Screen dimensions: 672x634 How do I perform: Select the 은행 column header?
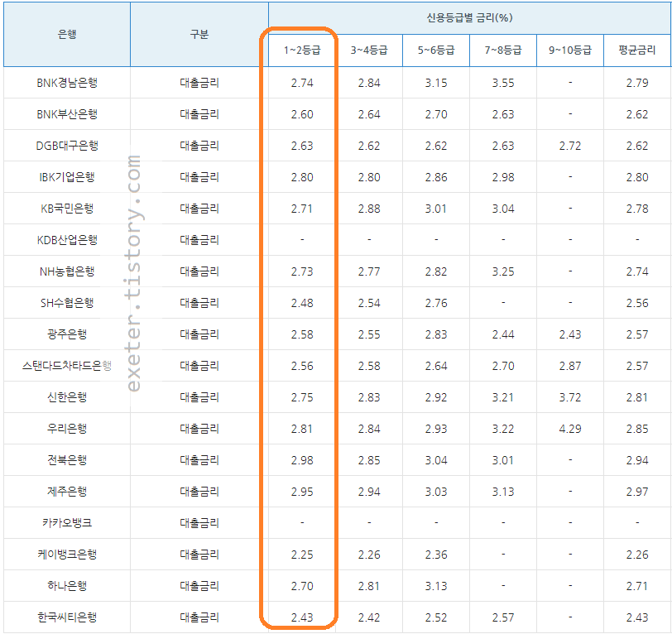tap(67, 34)
